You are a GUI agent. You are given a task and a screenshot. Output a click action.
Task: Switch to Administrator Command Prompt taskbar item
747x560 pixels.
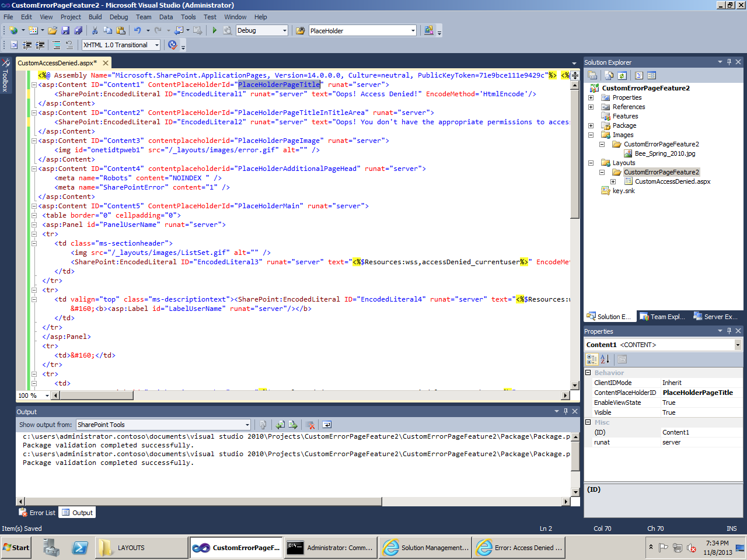coord(330,548)
